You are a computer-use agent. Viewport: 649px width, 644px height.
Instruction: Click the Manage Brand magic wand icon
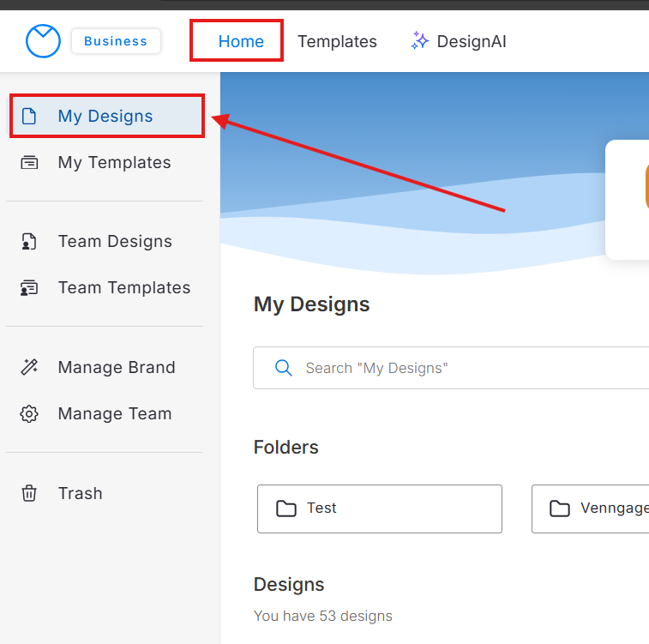(x=29, y=368)
